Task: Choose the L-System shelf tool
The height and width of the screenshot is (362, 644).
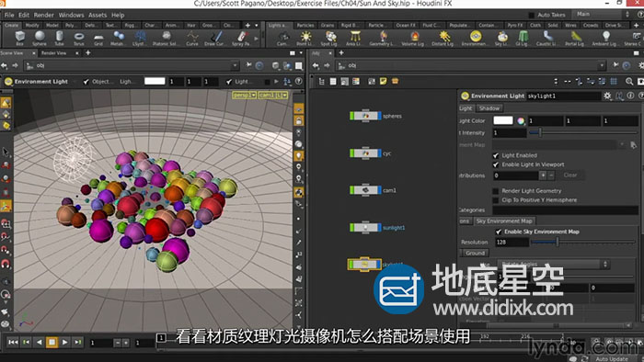Action: [139, 38]
